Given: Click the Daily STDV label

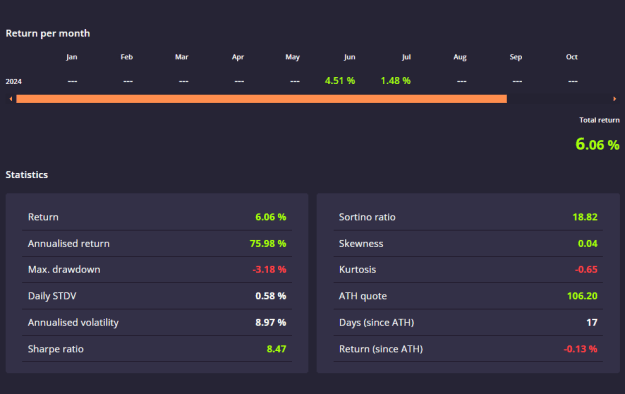Looking at the screenshot, I should 52,296.
